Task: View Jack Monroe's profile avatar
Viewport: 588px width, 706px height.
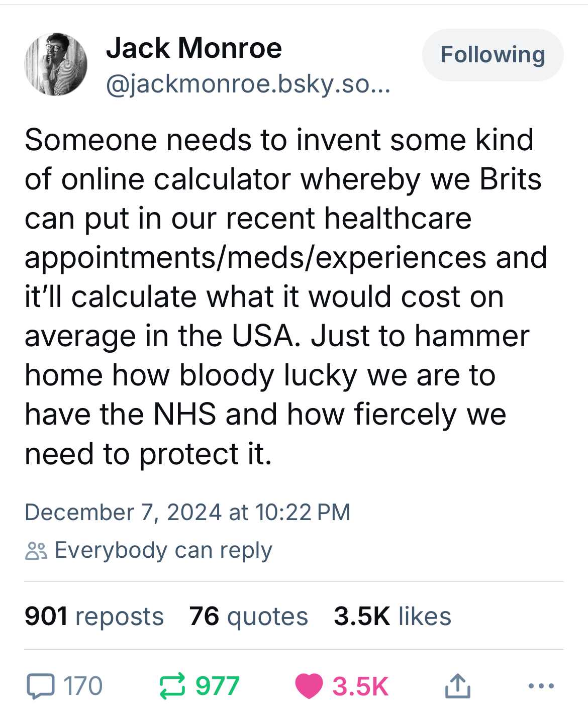Action: [x=56, y=64]
